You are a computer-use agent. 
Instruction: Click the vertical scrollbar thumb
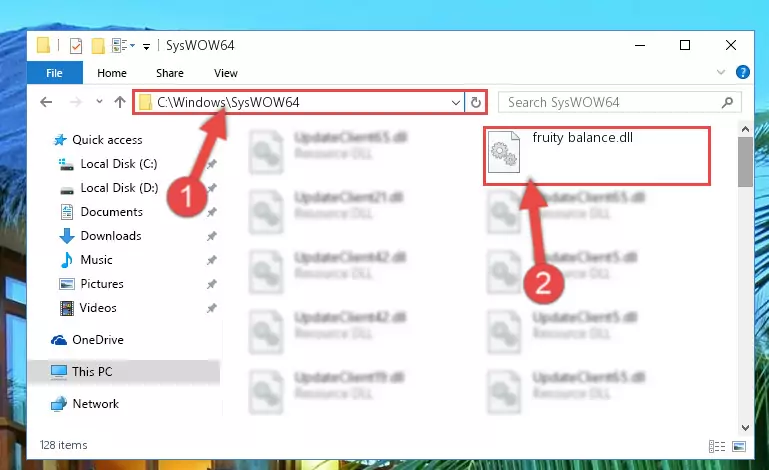745,162
